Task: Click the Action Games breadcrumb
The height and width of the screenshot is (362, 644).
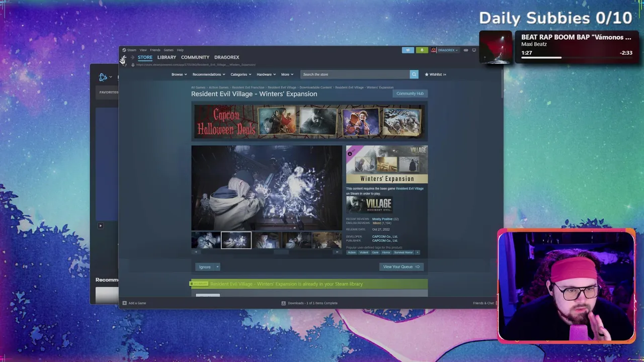Action: 219,87
